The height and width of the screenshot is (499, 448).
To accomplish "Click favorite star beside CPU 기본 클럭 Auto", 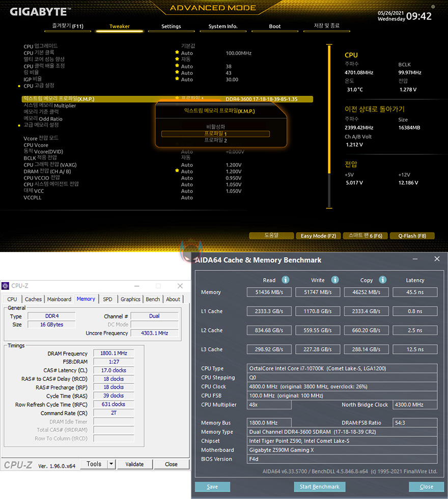I will tap(177, 52).
